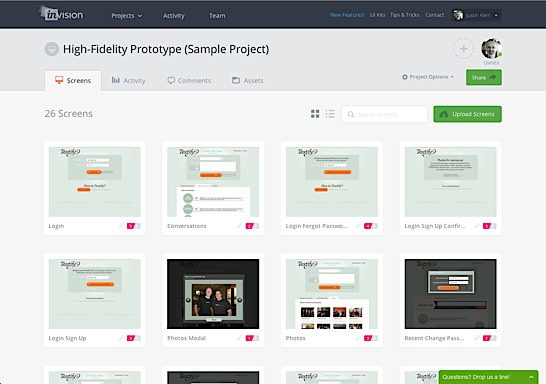Click link icon on Login Sign Up Confirm card

click(x=477, y=226)
